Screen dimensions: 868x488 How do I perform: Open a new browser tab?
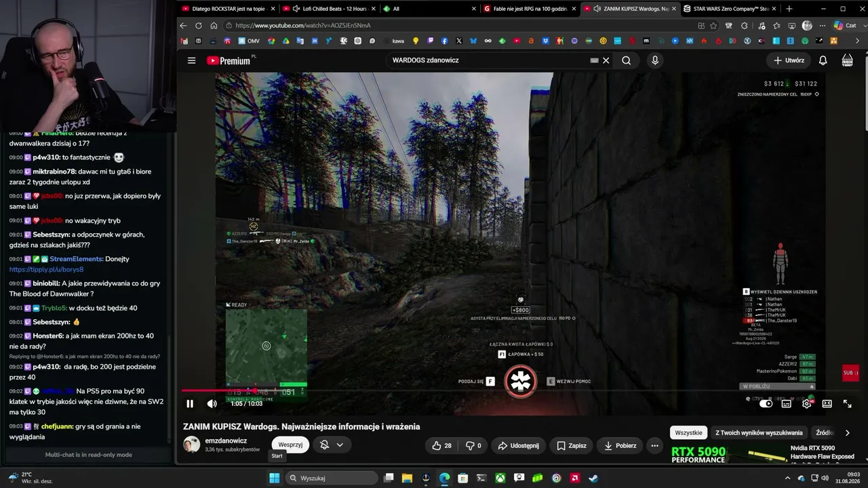tap(789, 9)
